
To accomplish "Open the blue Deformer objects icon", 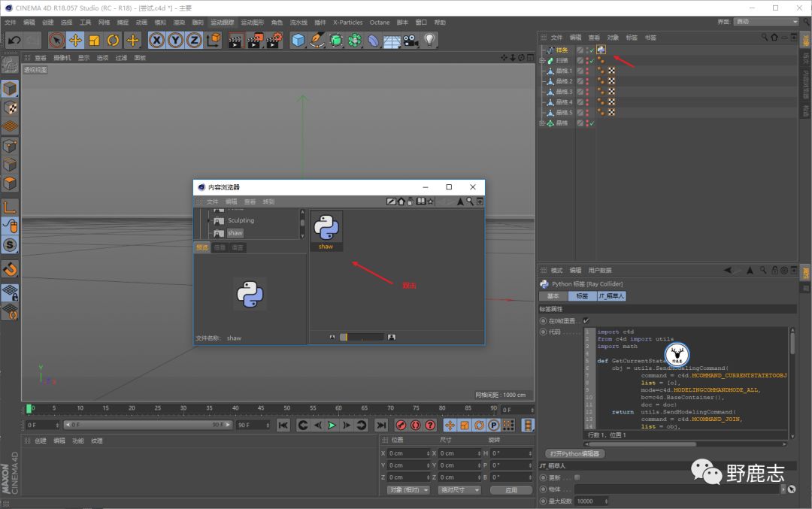I will pos(374,40).
